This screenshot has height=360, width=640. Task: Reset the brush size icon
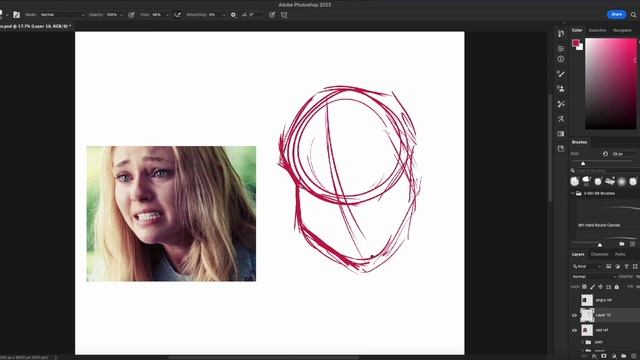(x=605, y=153)
